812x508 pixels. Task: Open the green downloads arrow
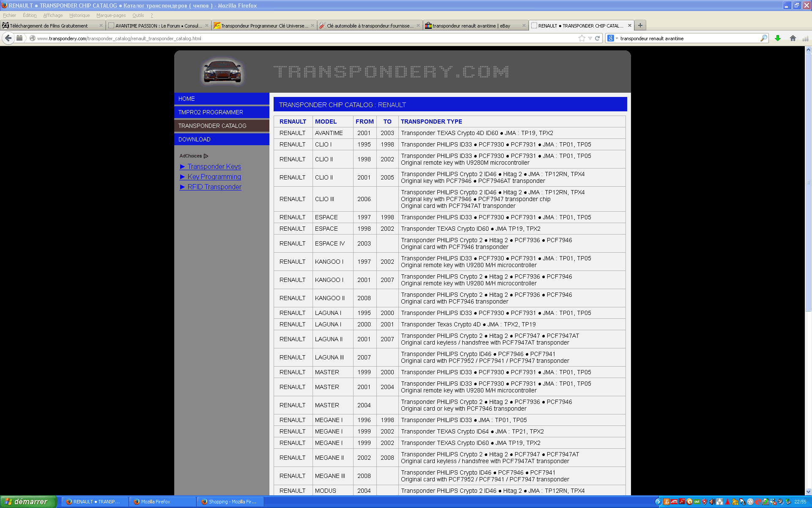pyautogui.click(x=777, y=38)
